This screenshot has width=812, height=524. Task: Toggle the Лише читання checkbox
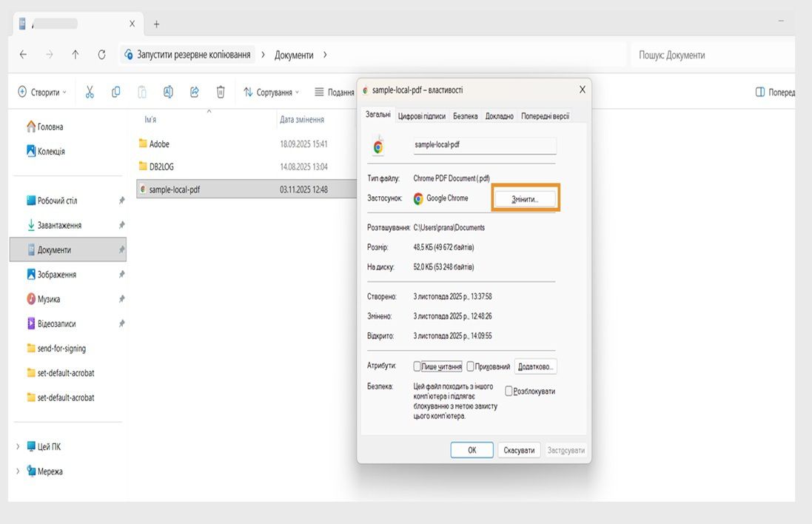(417, 366)
